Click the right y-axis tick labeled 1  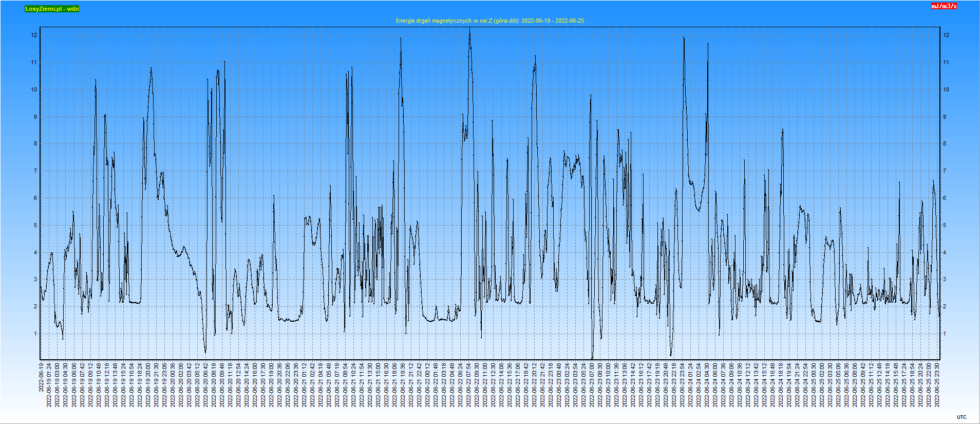(945, 334)
